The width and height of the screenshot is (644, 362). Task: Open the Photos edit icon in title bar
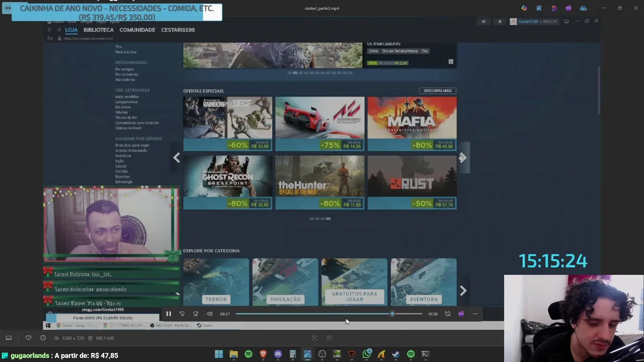click(539, 8)
